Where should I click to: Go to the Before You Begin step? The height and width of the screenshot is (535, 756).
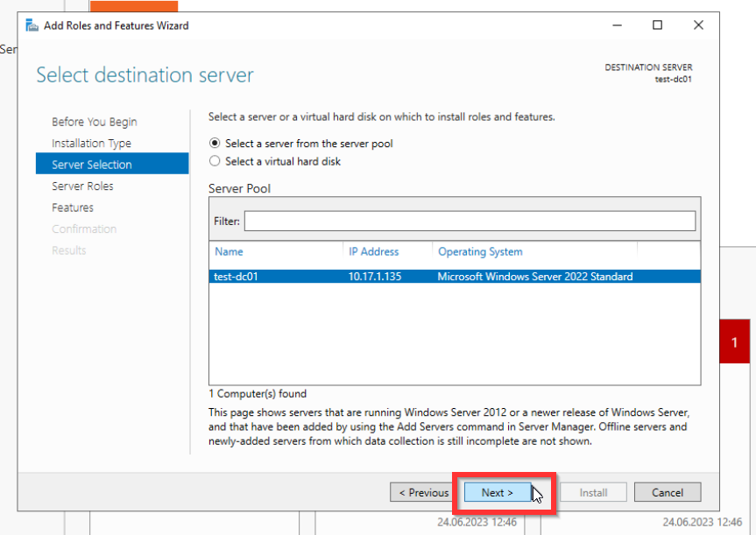click(95, 122)
